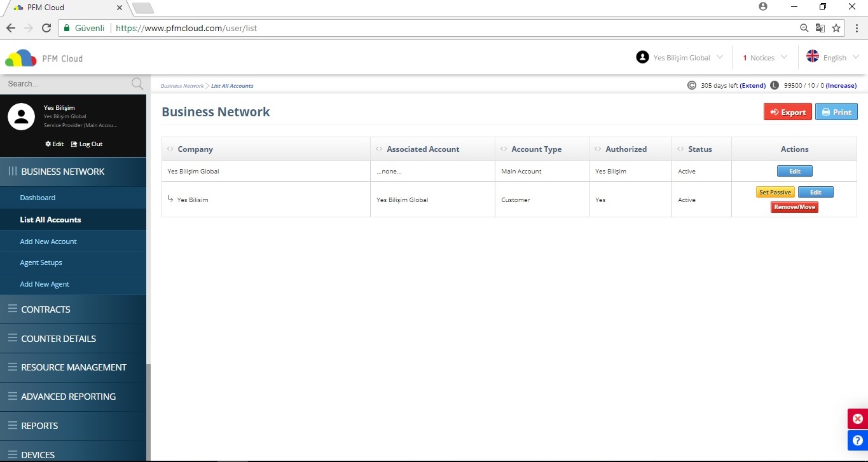Click the sidebar vertical scrollbar
868x462 pixels.
tap(148, 413)
